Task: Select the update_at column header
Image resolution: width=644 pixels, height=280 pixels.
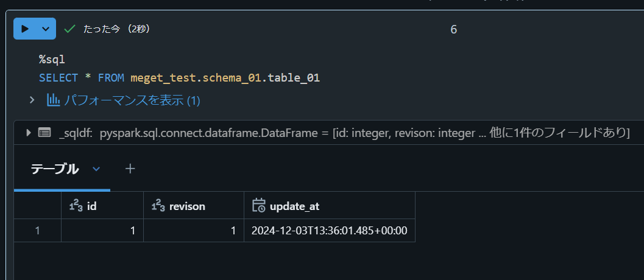Action: pyautogui.click(x=294, y=206)
